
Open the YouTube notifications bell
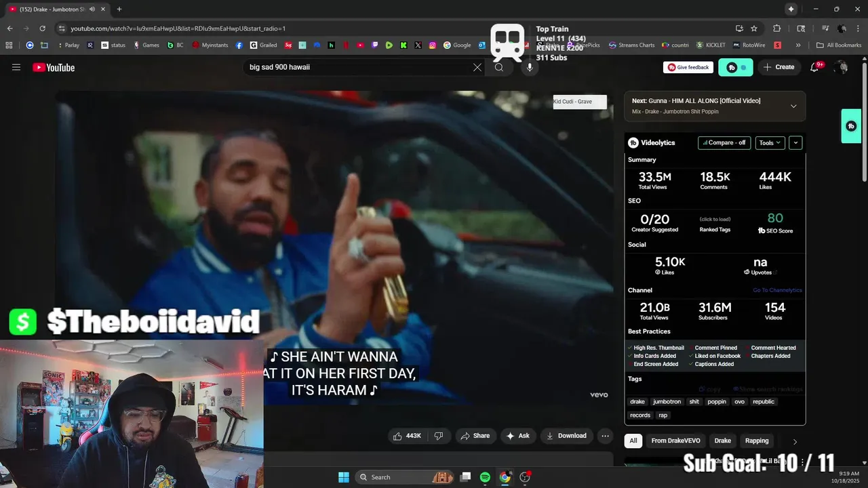[815, 67]
